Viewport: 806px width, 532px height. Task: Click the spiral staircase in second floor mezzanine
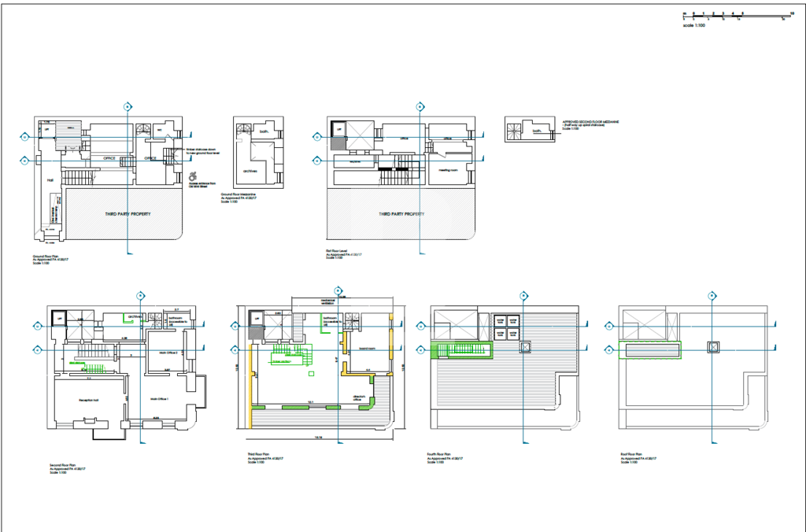(515, 131)
